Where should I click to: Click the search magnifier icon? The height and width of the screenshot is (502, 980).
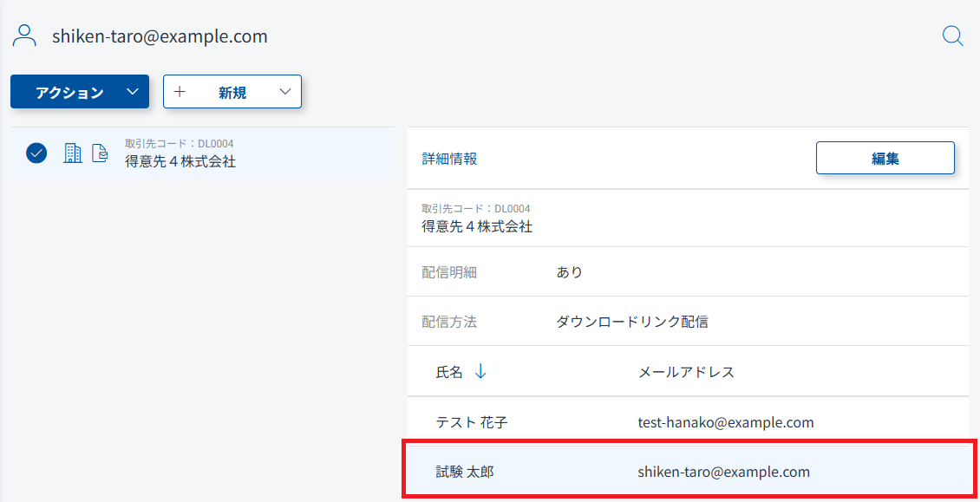click(952, 36)
